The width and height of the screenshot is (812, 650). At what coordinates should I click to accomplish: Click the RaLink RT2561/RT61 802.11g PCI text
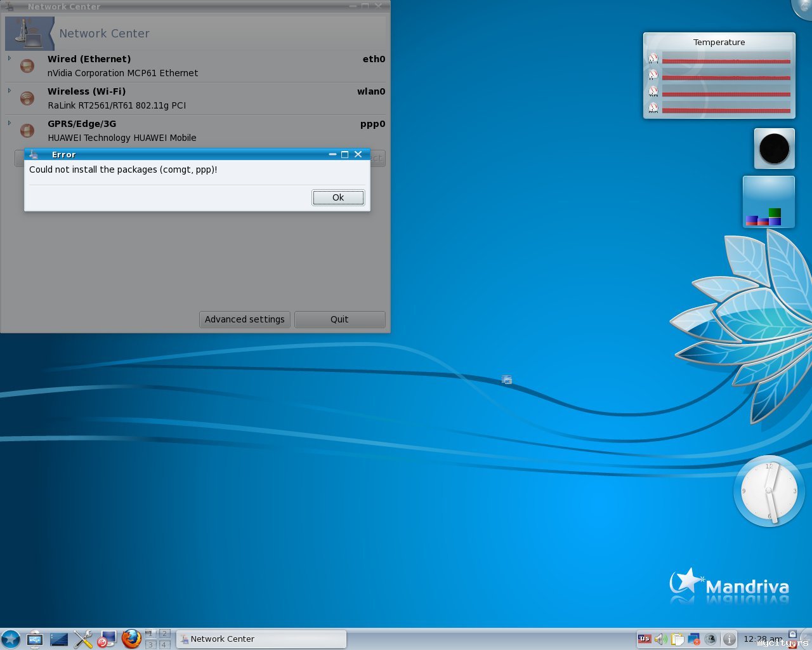[117, 105]
